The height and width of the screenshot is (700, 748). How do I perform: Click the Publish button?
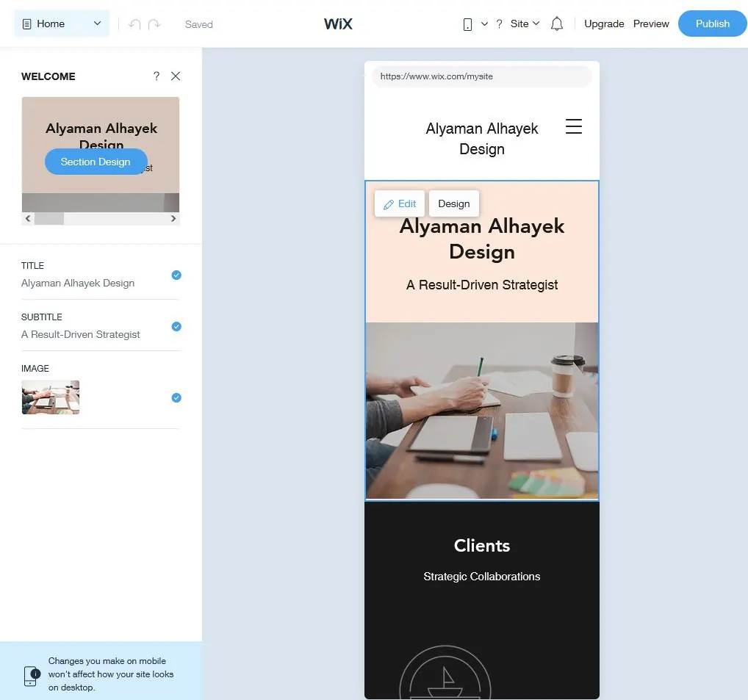tap(712, 24)
